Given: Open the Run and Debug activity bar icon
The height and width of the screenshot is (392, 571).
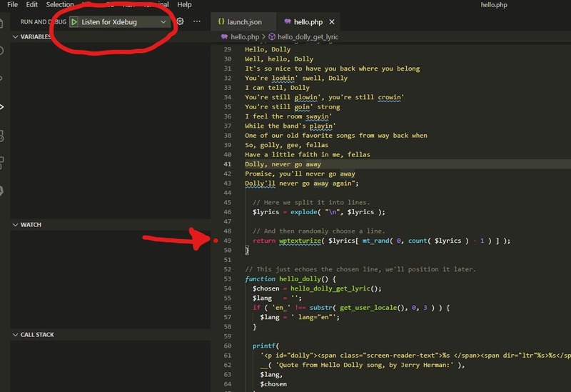Looking at the screenshot, I should coord(2,106).
